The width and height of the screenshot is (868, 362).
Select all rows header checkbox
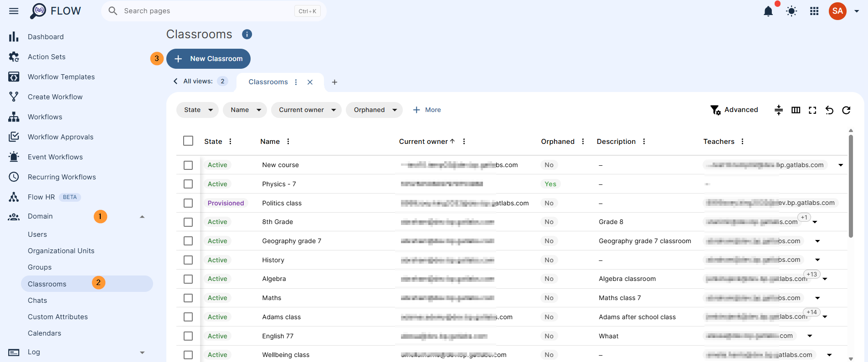coord(188,141)
